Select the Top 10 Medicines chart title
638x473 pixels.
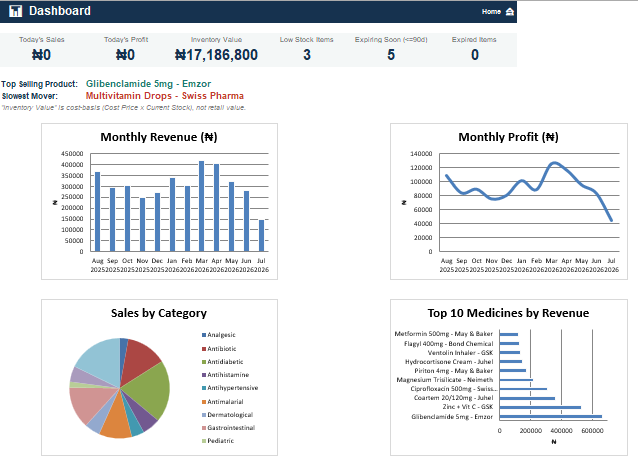[508, 313]
